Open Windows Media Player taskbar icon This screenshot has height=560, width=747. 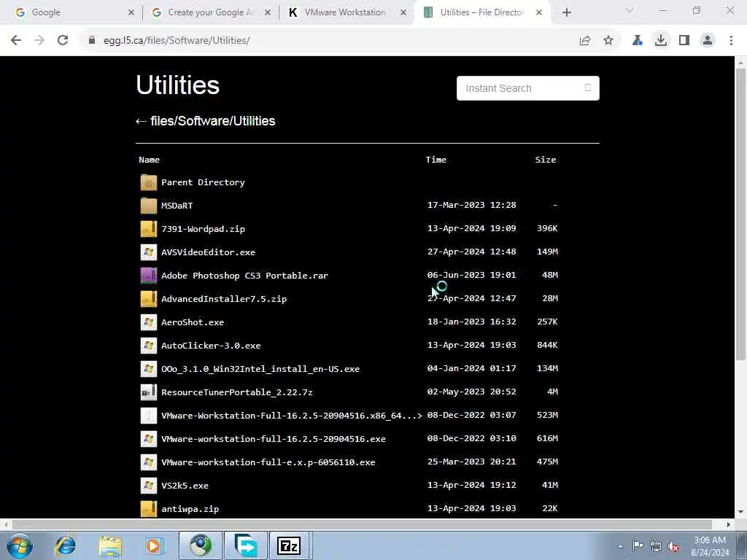pos(155,545)
